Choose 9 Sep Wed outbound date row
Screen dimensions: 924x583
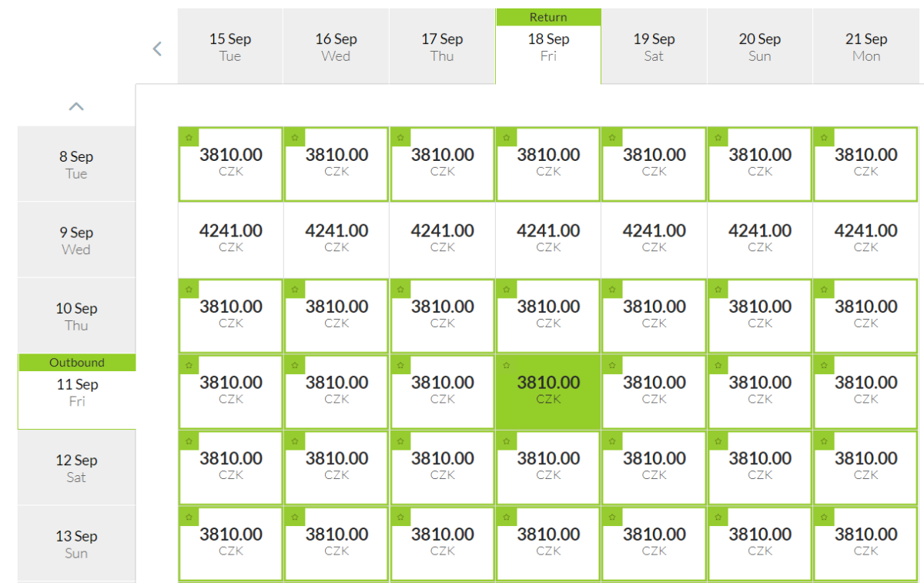click(76, 240)
